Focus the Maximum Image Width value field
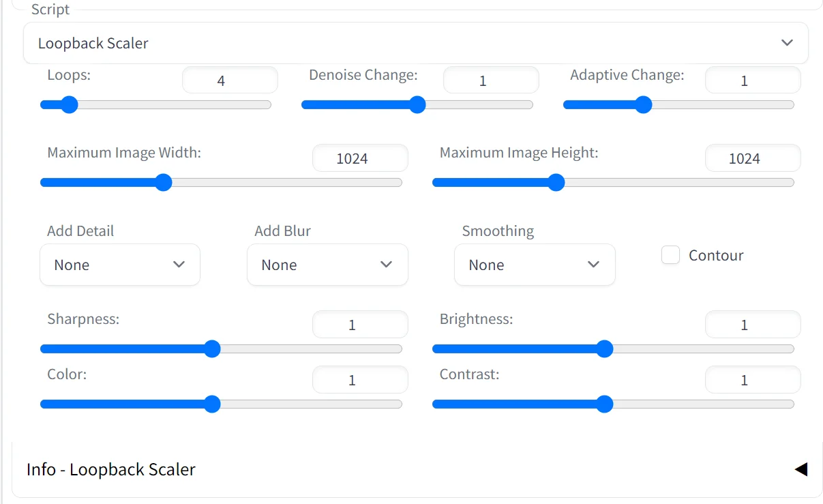Image resolution: width=823 pixels, height=504 pixels. (x=360, y=158)
